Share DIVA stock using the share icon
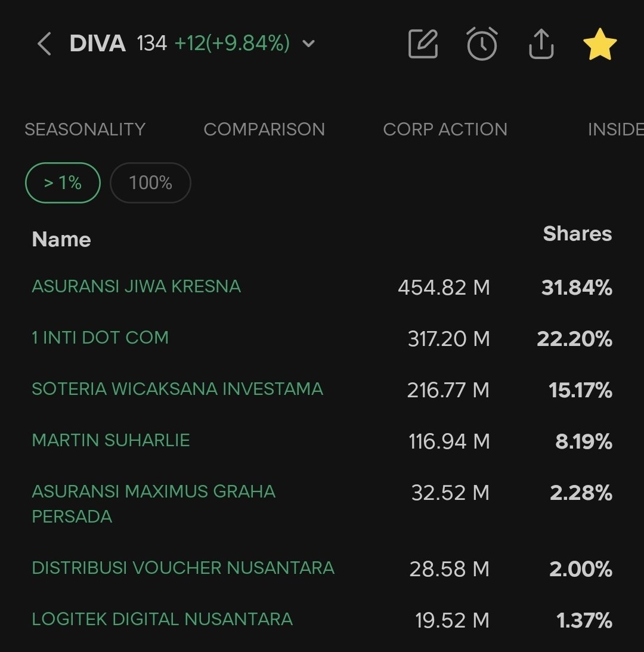Screen dimensions: 644x652 (541, 44)
